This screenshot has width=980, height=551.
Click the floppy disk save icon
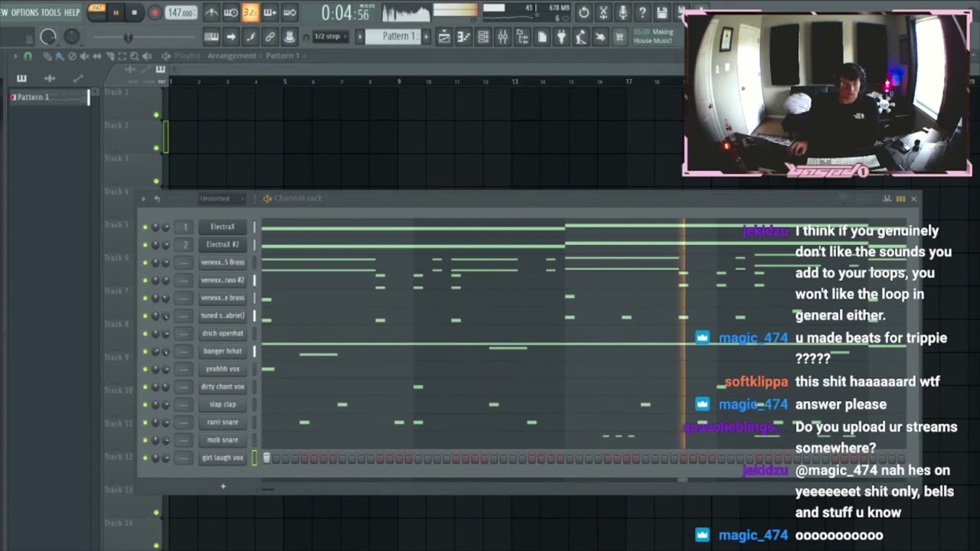coord(662,12)
